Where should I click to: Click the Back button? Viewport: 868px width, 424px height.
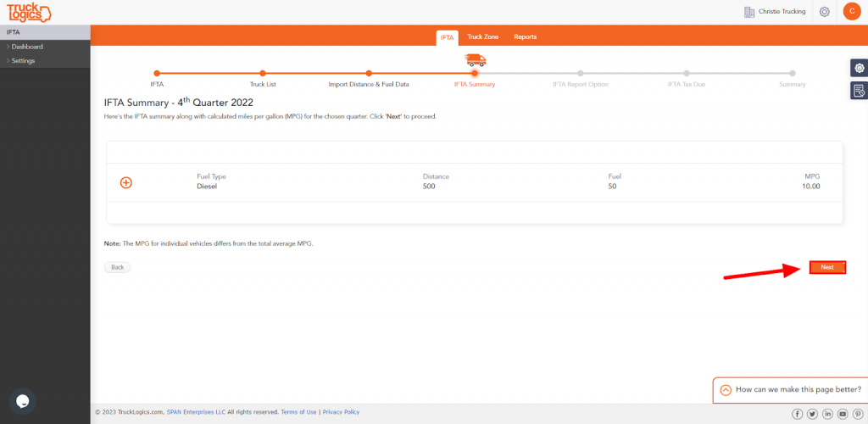pyautogui.click(x=117, y=267)
